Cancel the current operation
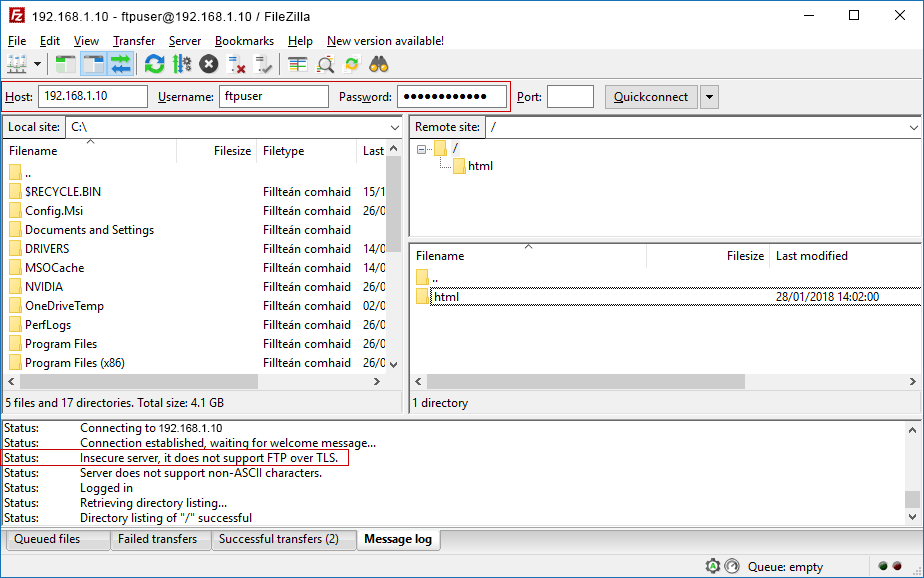This screenshot has height=578, width=924. 208,63
